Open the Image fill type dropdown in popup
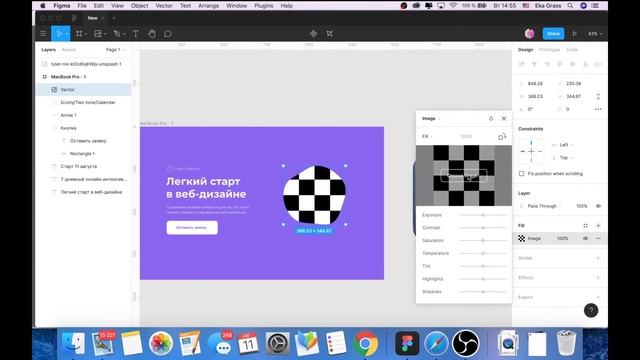 coord(431,118)
